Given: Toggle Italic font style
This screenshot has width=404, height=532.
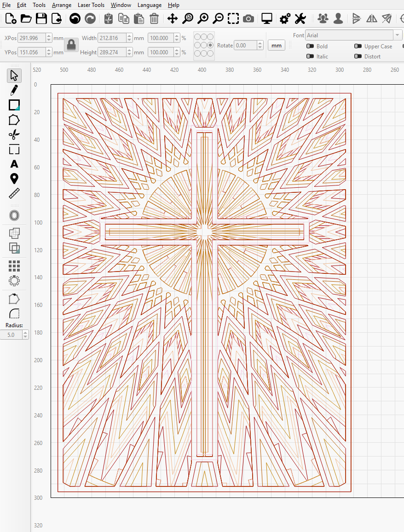Looking at the screenshot, I should click(x=310, y=56).
